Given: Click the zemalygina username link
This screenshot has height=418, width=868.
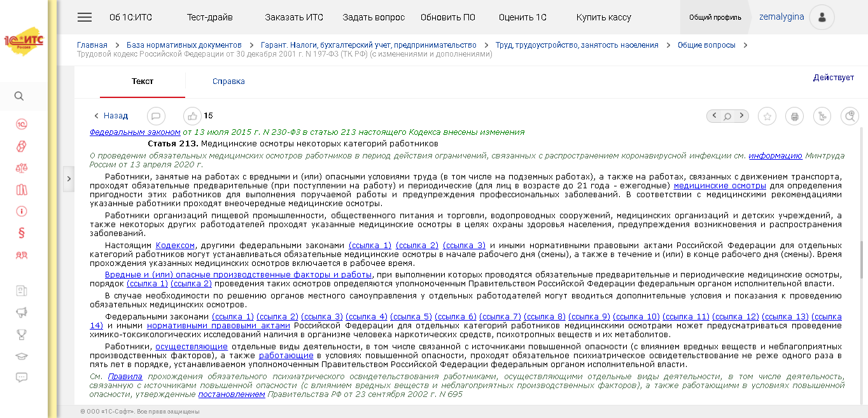Looking at the screenshot, I should coord(781,17).
